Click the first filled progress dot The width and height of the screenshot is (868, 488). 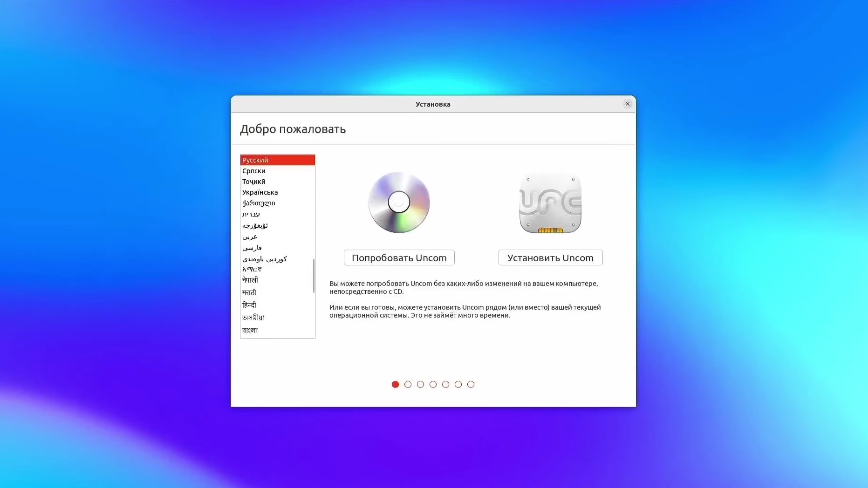click(x=395, y=384)
